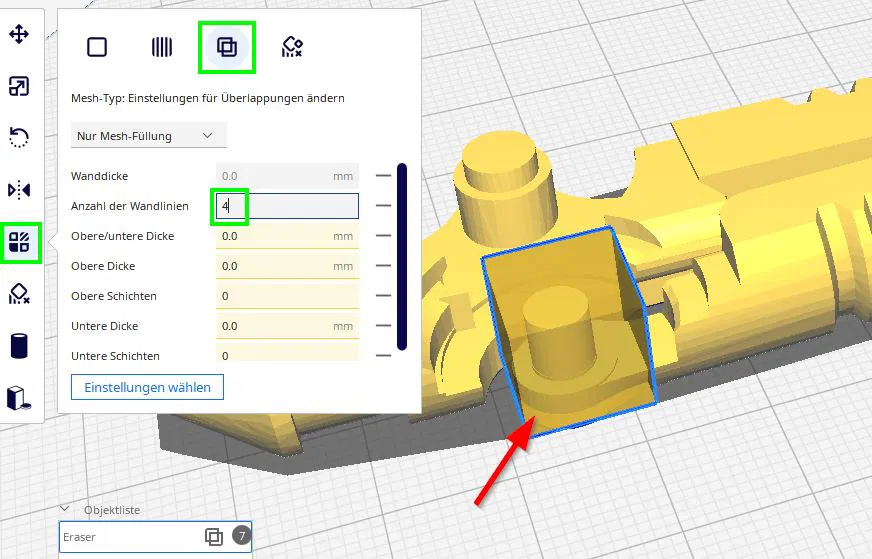Click the Untere Schichten label
Screen dimensions: 872x559
[x=115, y=356]
